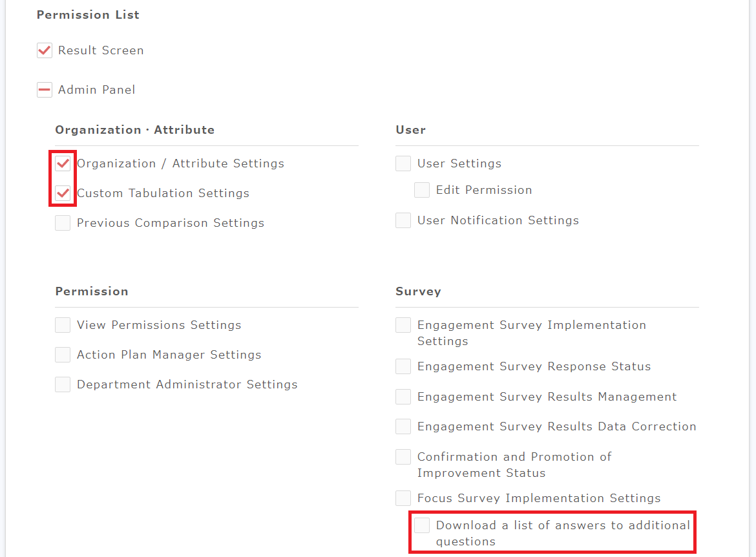Check Confirmation and Promotion of Improvement Status
Screen dimensions: 756x557
click(403, 457)
